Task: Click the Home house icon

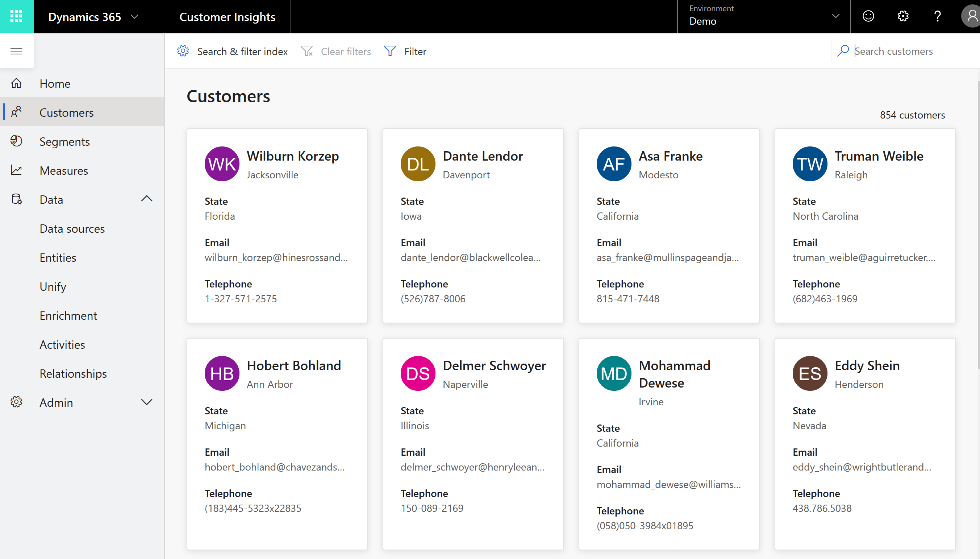Action: coord(17,83)
